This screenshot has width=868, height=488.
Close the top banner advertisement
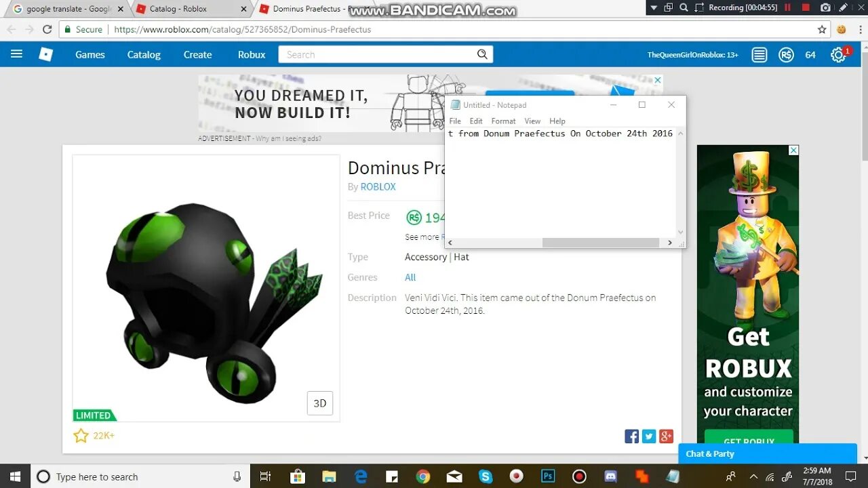pyautogui.click(x=658, y=80)
